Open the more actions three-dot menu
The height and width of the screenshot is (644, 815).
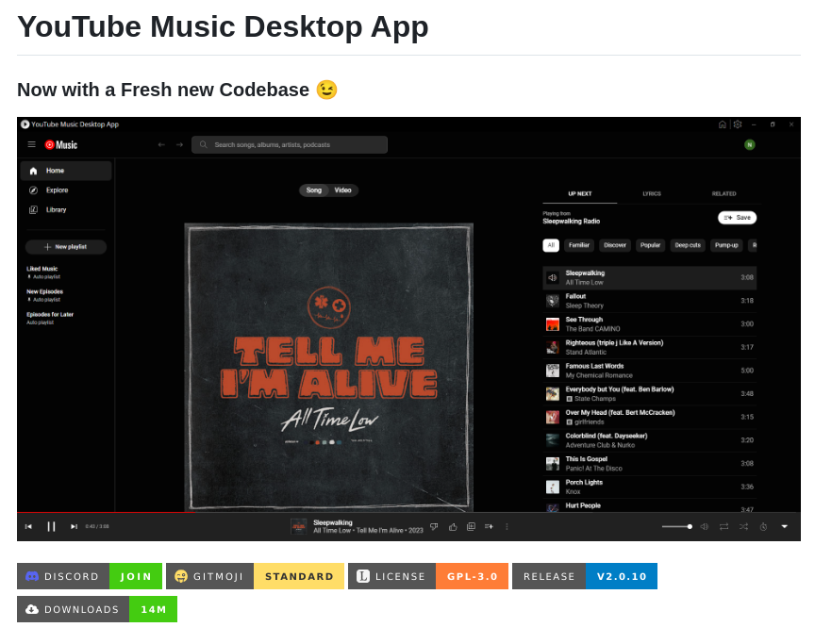[507, 526]
